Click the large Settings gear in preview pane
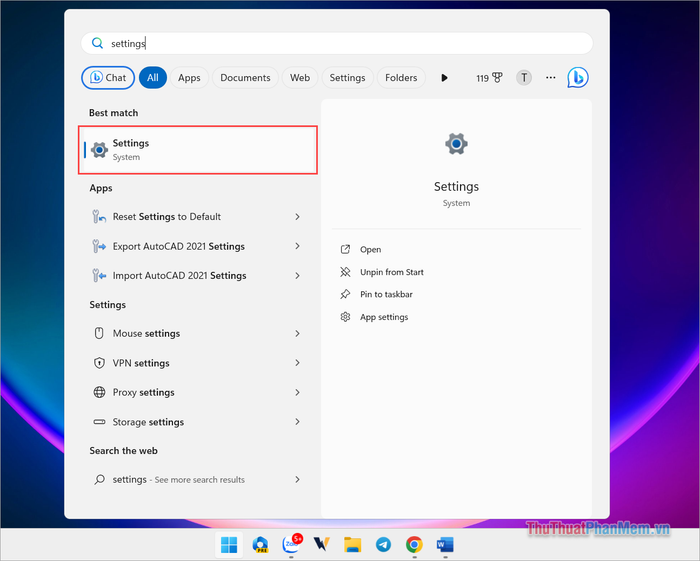The width and height of the screenshot is (700, 561). point(456,144)
